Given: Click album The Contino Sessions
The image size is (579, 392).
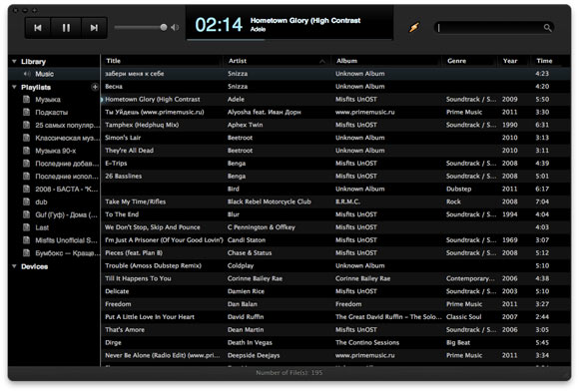Looking at the screenshot, I should point(367,342).
